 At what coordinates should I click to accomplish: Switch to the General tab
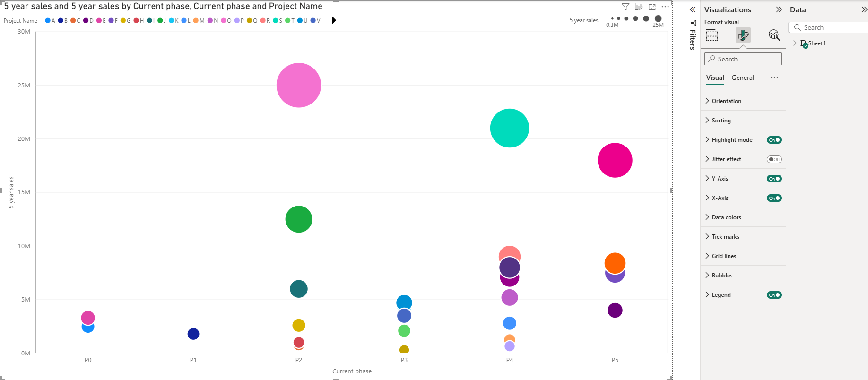(743, 78)
